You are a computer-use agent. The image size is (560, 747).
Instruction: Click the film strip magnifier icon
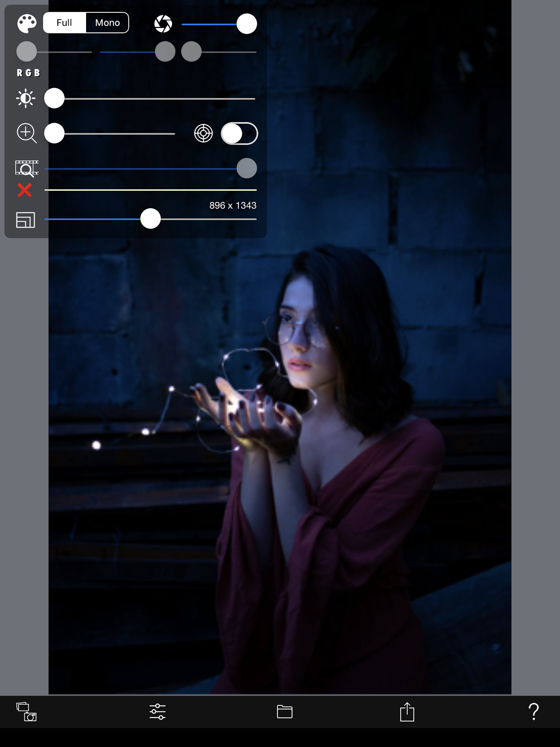27,168
